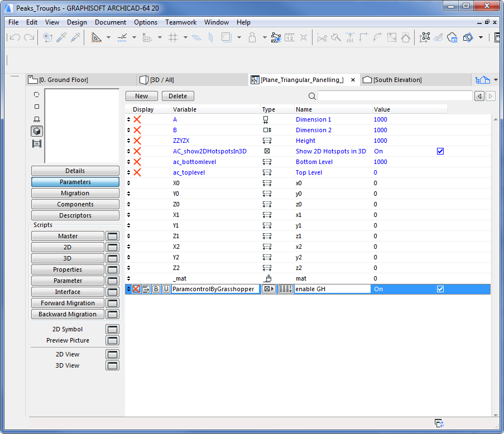Click indent subparameter icon in selected row
The width and height of the screenshot is (504, 434).
point(146,289)
